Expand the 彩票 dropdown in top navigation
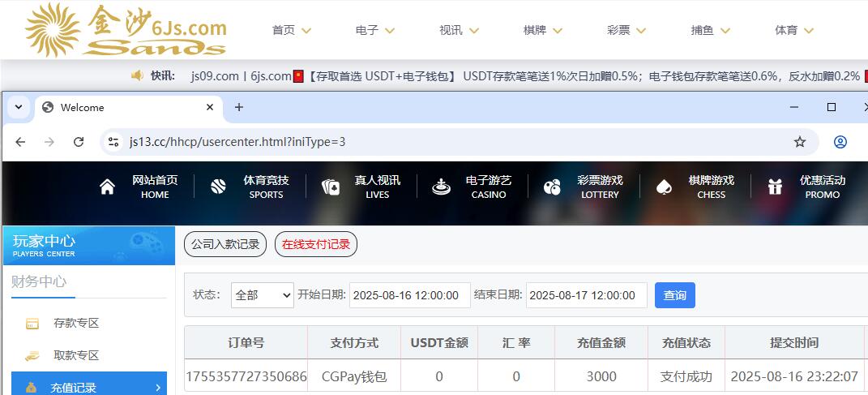Screen dimensions: 868x395 (626, 30)
